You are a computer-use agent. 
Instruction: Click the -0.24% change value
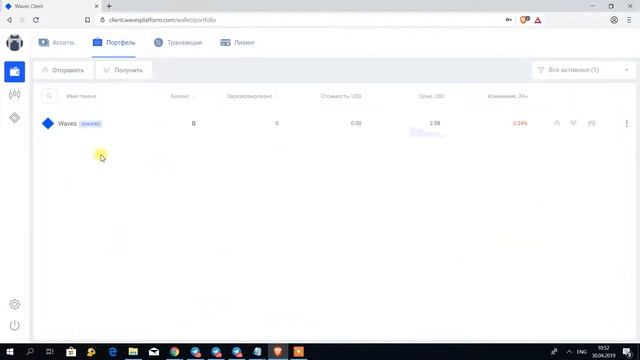click(519, 123)
